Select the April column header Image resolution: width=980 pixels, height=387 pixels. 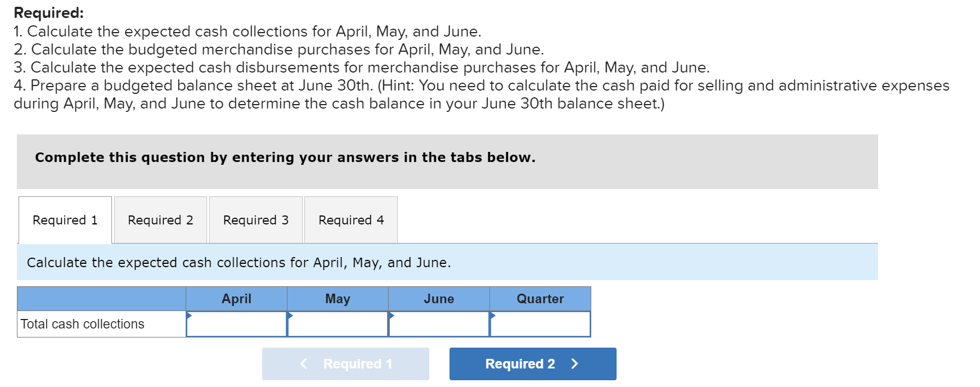(236, 299)
